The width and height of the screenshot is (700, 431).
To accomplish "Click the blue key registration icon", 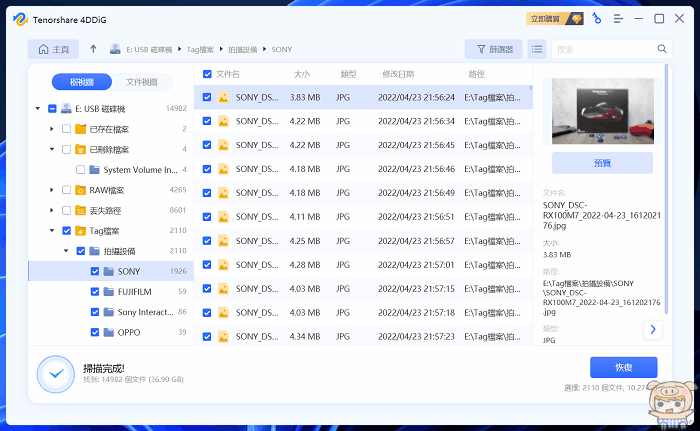I will pos(597,18).
